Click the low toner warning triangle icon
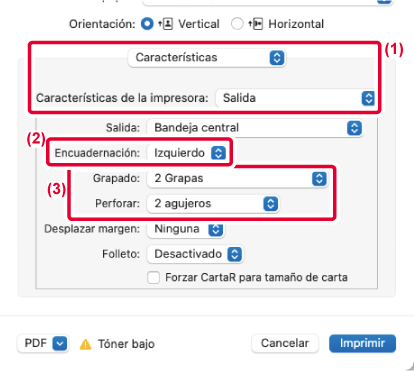This screenshot has width=414, height=371. point(85,344)
